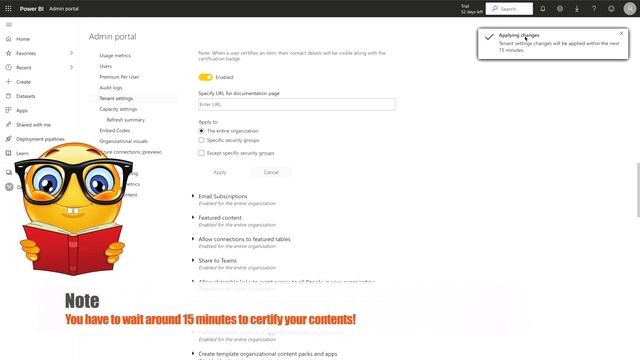Select Tenant settings in Admin menu
The image size is (640, 360).
(x=116, y=98)
